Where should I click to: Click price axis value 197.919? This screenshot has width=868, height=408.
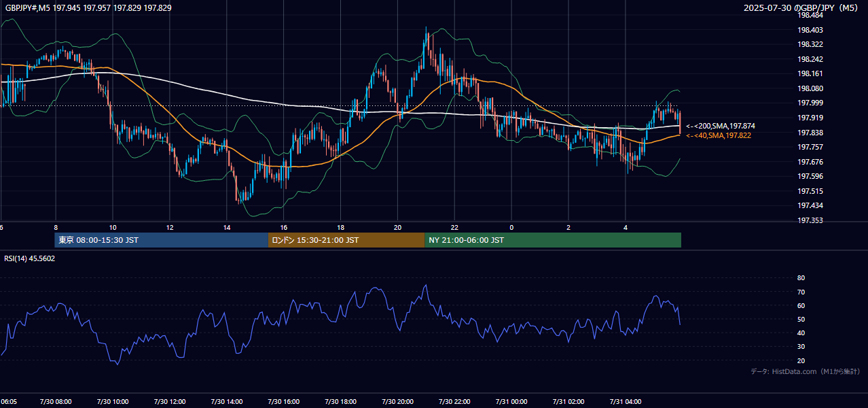coord(810,118)
